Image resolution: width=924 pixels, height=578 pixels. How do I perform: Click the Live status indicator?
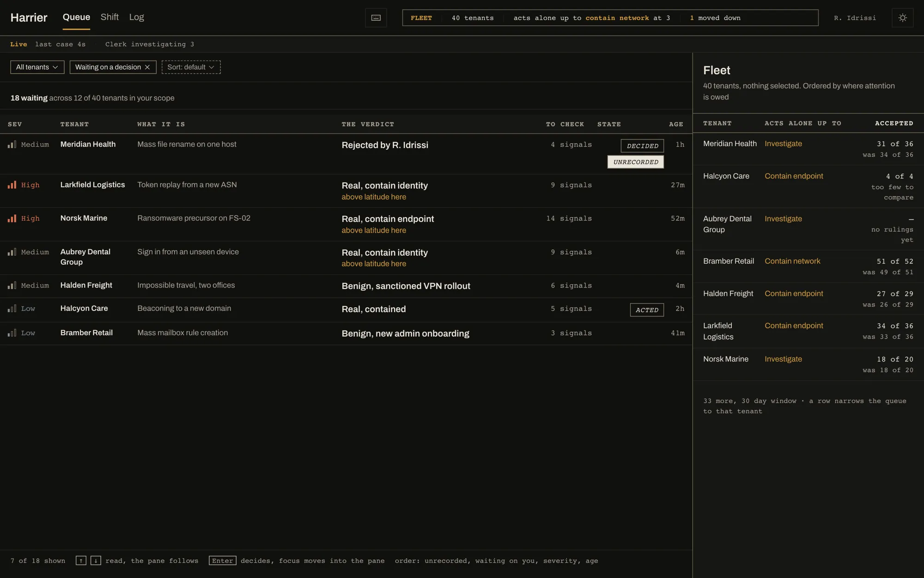pyautogui.click(x=18, y=44)
